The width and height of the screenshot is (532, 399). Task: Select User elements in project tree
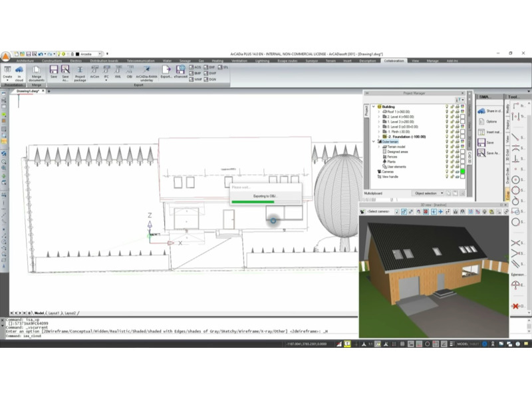396,167
